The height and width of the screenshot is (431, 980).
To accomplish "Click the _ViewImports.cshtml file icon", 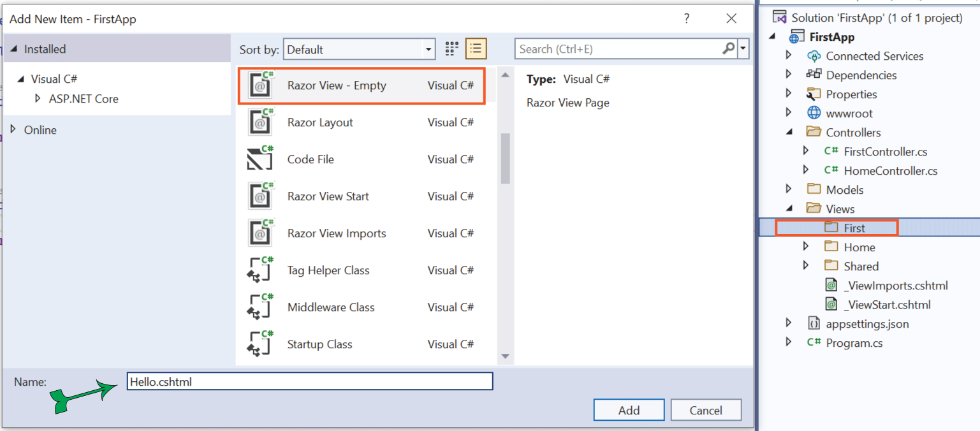I will coord(831,286).
